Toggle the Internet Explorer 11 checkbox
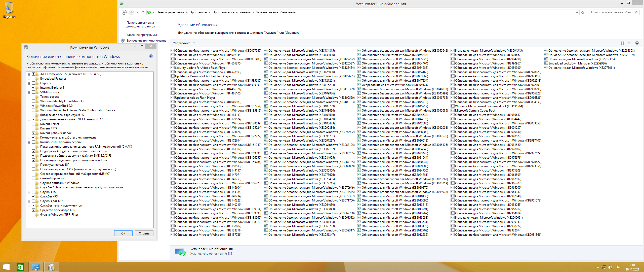Viewport: 644px width, 272px height. (x=33, y=88)
